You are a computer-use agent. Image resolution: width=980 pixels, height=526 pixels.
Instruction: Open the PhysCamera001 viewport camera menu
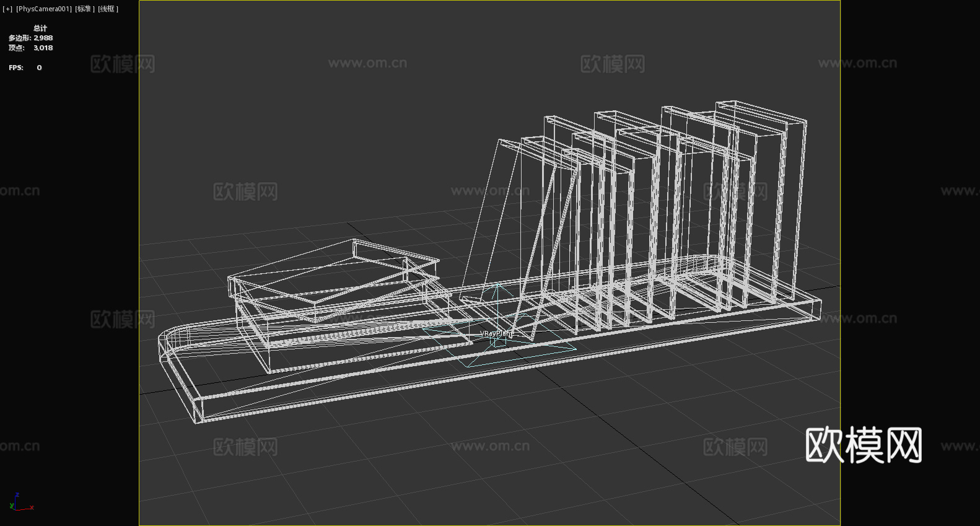[44, 9]
